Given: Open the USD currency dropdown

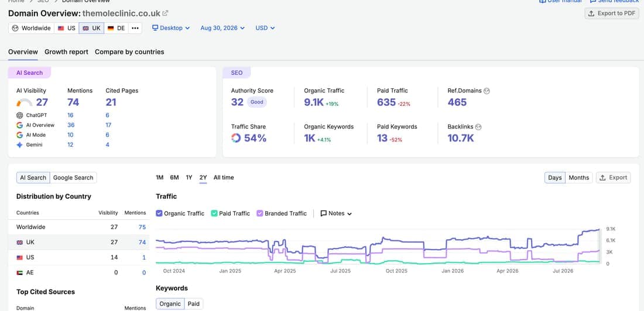Looking at the screenshot, I should tap(265, 28).
